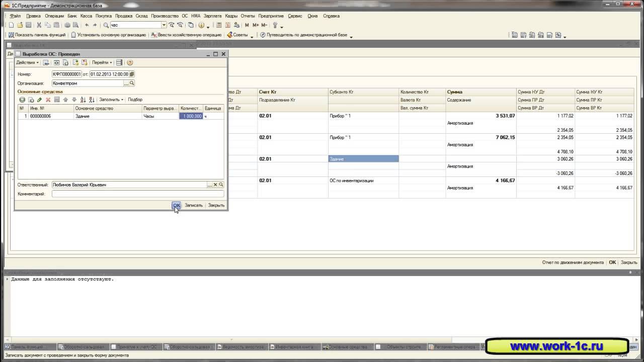This screenshot has height=362, width=644.
Task: Click the Счет Кт column header
Action: click(x=293, y=92)
